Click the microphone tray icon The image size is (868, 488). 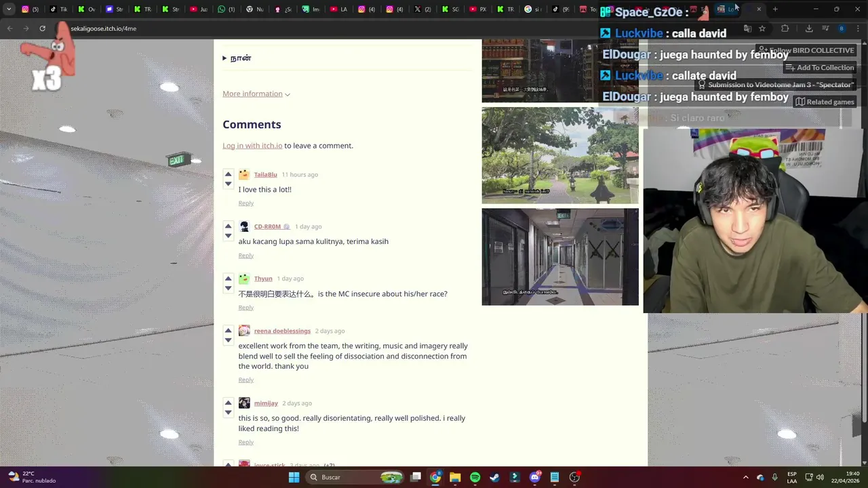click(x=775, y=477)
